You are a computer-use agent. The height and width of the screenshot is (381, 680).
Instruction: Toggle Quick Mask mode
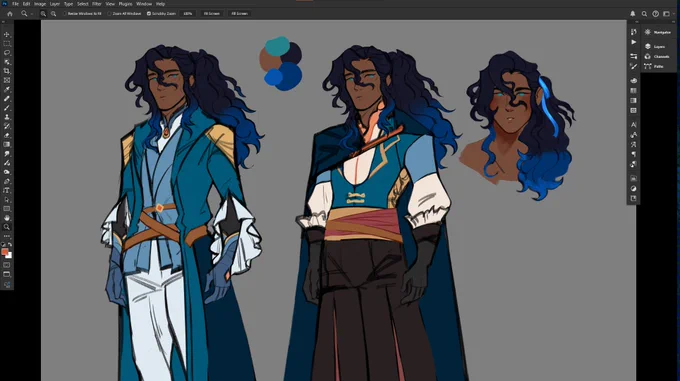7,265
